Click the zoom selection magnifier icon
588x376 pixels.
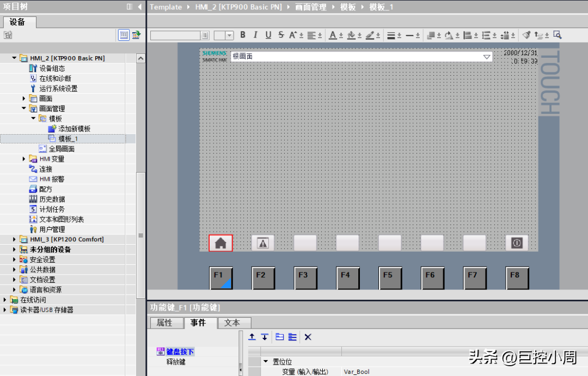[x=557, y=35]
